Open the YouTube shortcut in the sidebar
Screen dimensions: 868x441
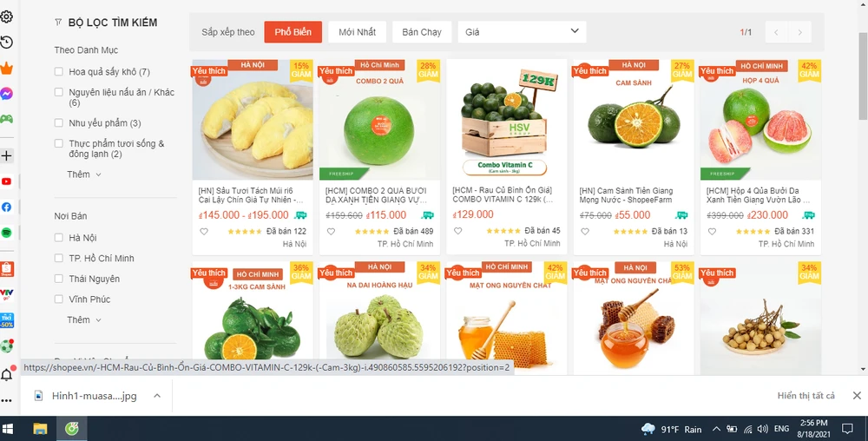click(x=7, y=181)
